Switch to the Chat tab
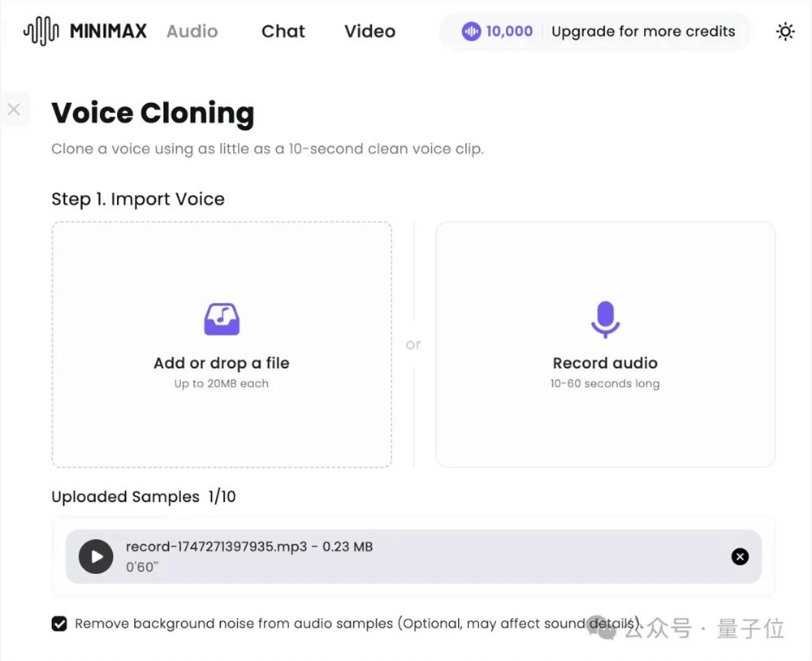This screenshot has height=661, width=812. (283, 31)
